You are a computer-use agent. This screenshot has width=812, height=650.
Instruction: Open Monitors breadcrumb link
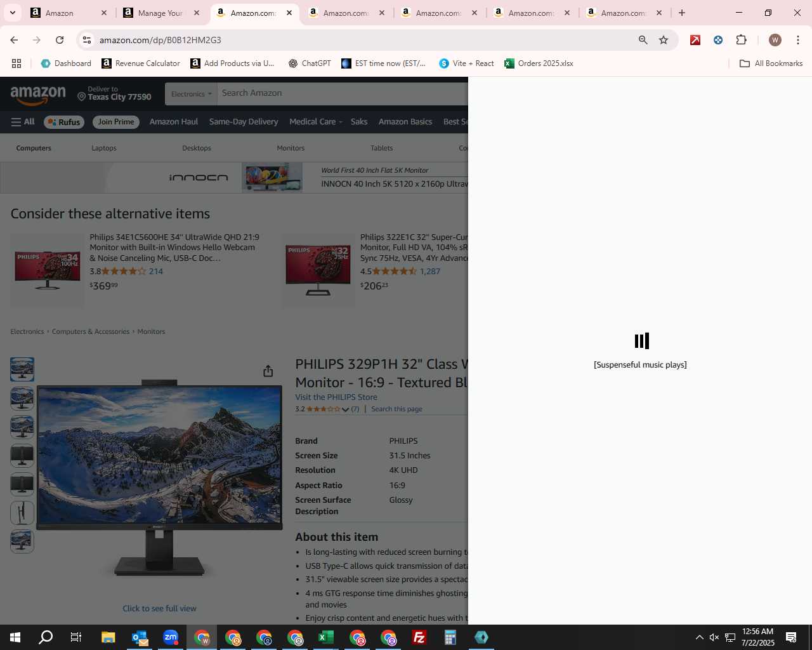click(x=151, y=331)
